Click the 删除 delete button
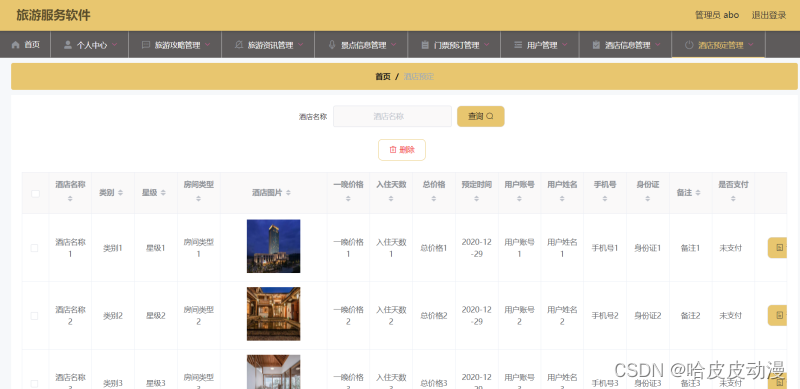Viewport: 800px width, 389px height. (x=402, y=150)
